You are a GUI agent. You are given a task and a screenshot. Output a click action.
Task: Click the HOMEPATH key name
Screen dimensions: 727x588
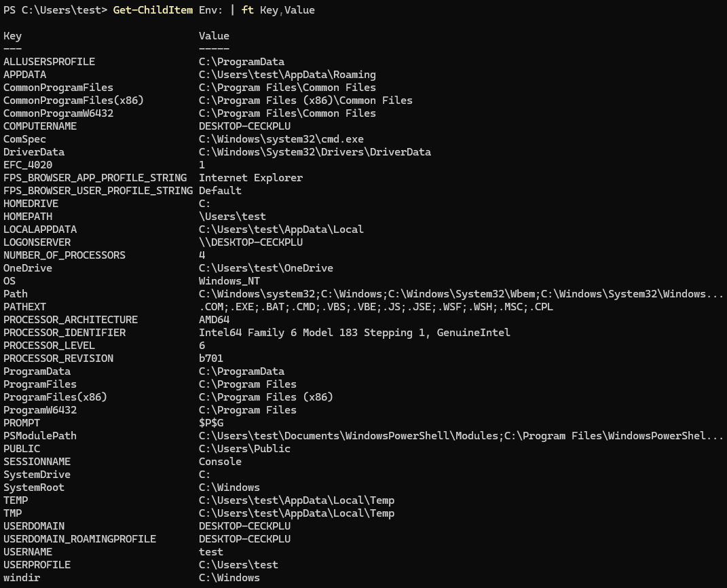tap(28, 216)
